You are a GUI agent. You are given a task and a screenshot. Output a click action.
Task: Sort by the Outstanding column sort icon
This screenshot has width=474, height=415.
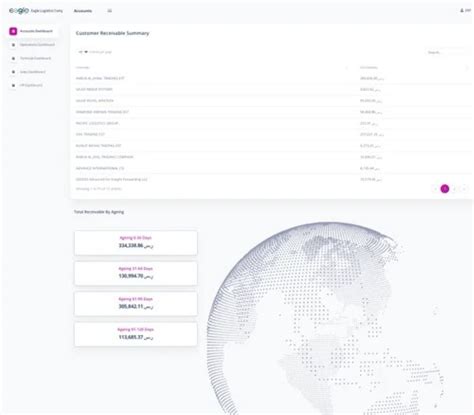pos(467,68)
